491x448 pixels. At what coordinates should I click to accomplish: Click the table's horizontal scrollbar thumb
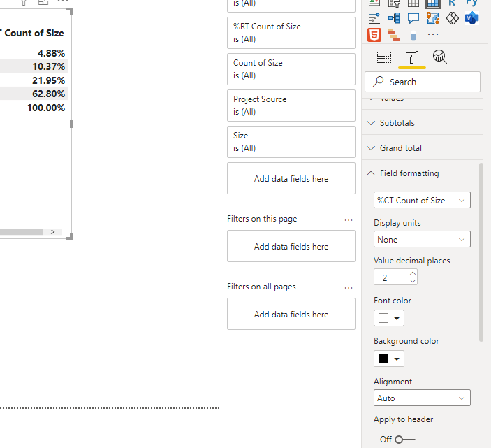[x=21, y=232]
